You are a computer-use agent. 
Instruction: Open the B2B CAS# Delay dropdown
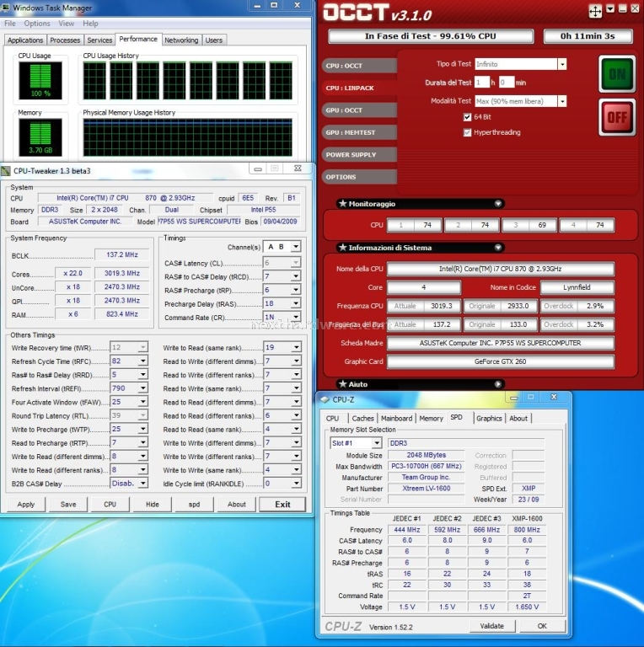pyautogui.click(x=142, y=483)
